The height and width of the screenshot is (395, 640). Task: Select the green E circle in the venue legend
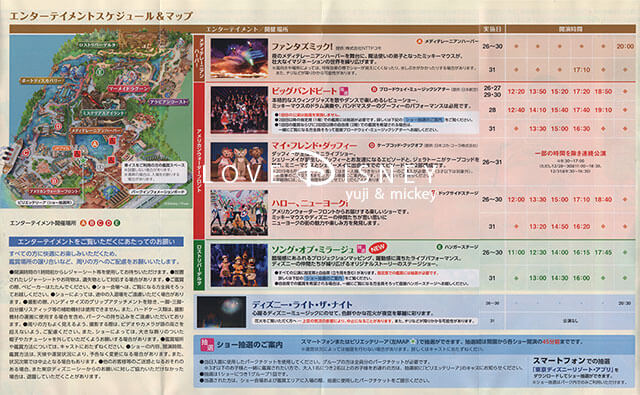[117, 223]
